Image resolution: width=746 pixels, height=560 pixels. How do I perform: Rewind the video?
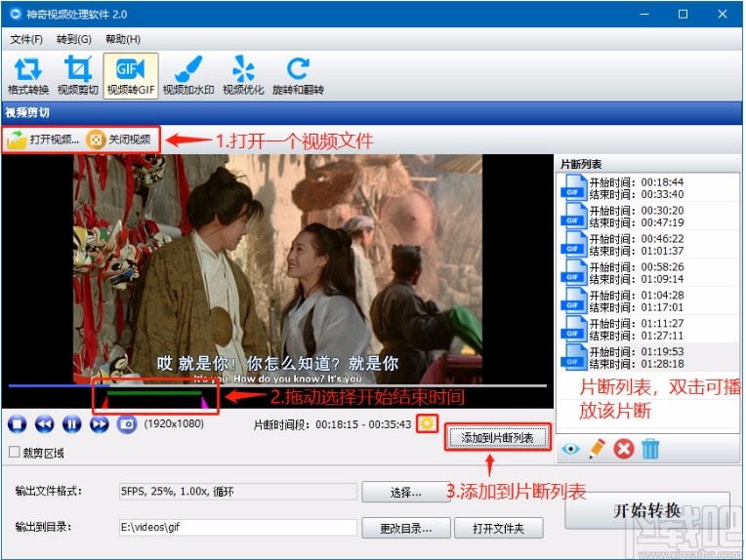click(44, 423)
